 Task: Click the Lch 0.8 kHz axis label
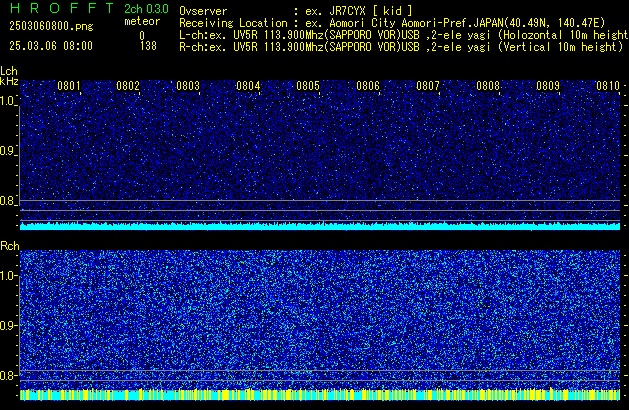[7, 201]
